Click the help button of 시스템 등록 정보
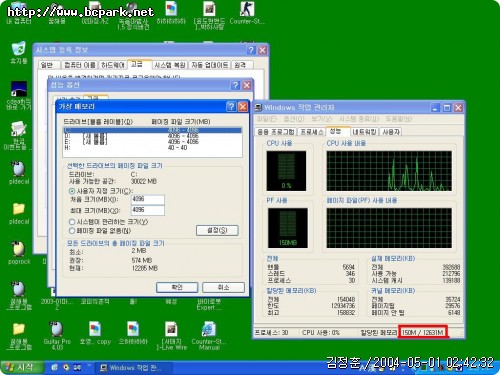 [x=251, y=50]
